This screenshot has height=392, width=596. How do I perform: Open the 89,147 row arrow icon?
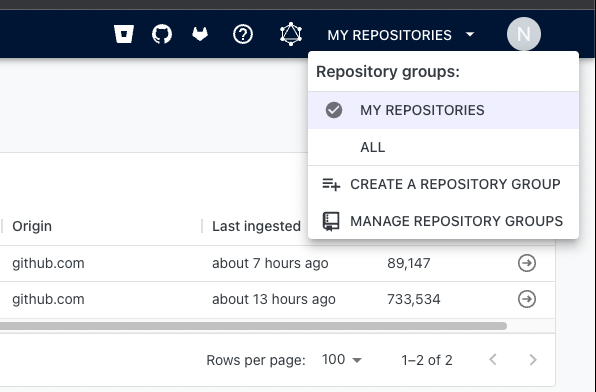click(x=527, y=263)
